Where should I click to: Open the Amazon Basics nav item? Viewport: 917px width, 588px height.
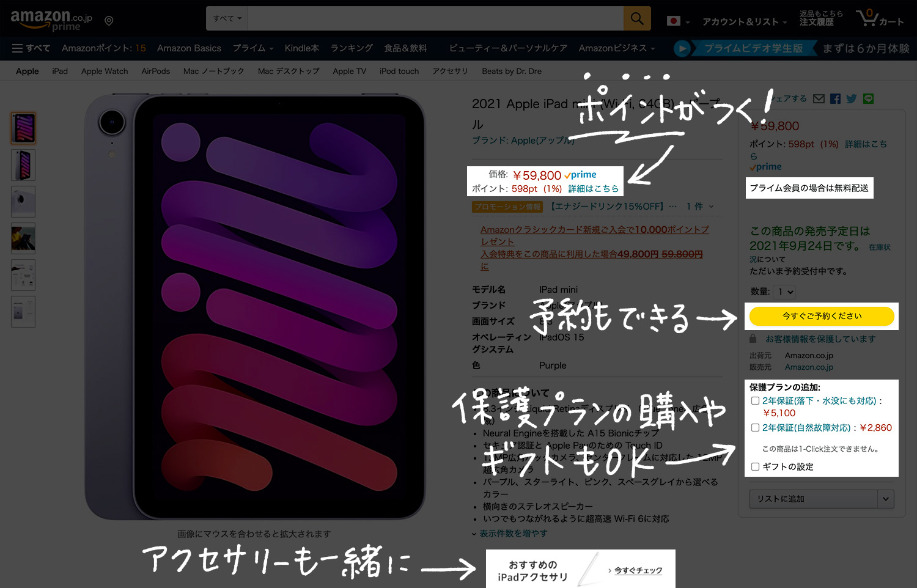189,48
